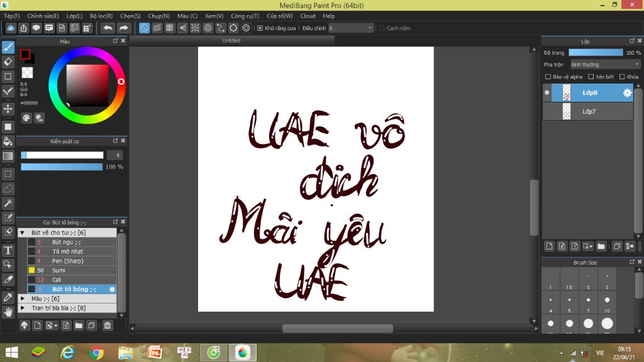Click the Undo arrow in toolbar

pyautogui.click(x=108, y=28)
